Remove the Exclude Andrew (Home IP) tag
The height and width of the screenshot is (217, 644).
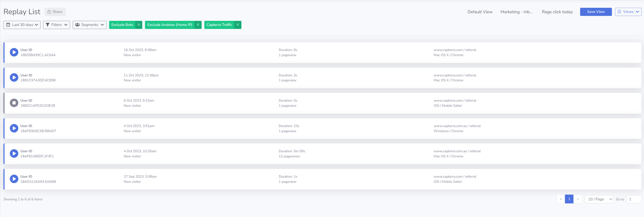[198, 25]
